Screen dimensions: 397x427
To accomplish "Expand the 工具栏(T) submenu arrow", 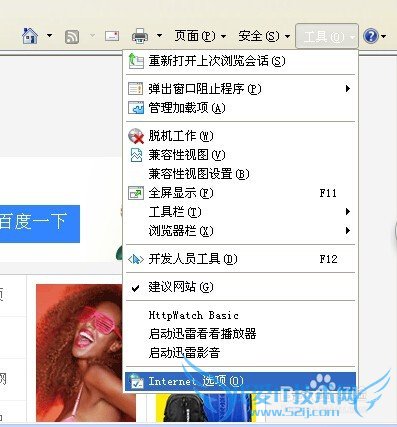I will (348, 212).
